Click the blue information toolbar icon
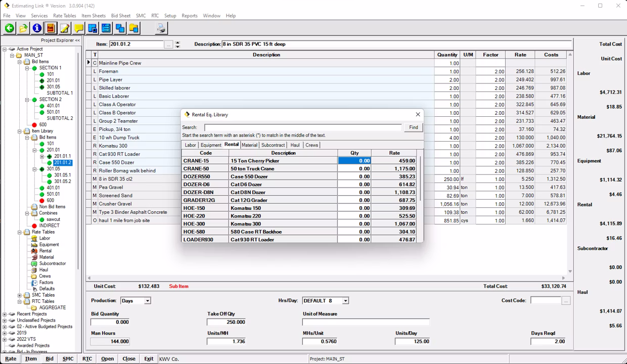 pos(37,28)
